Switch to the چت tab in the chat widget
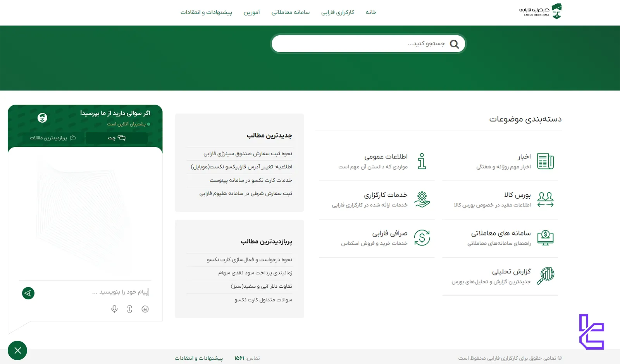Viewport: 620px width, 364px height. 116,138
